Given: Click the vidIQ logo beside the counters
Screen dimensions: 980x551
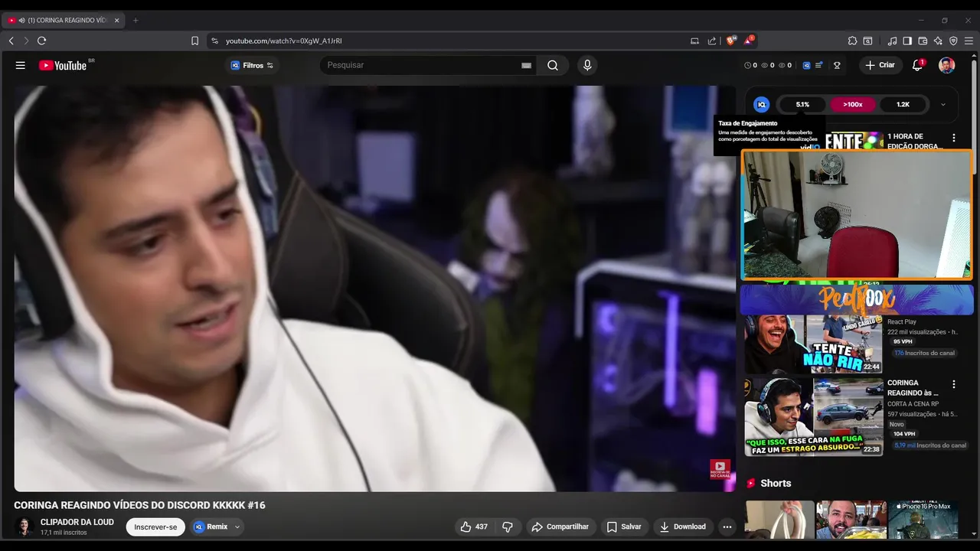Looking at the screenshot, I should [x=806, y=65].
